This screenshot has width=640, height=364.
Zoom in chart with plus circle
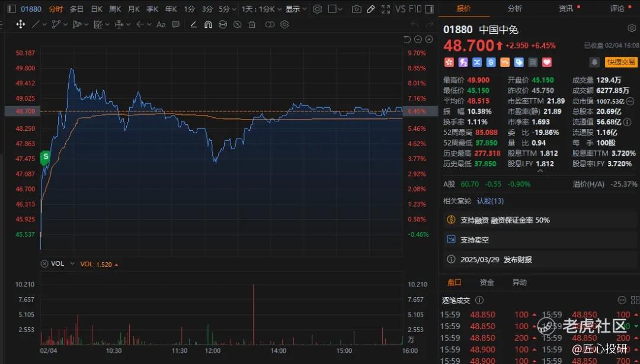pyautogui.click(x=429, y=39)
